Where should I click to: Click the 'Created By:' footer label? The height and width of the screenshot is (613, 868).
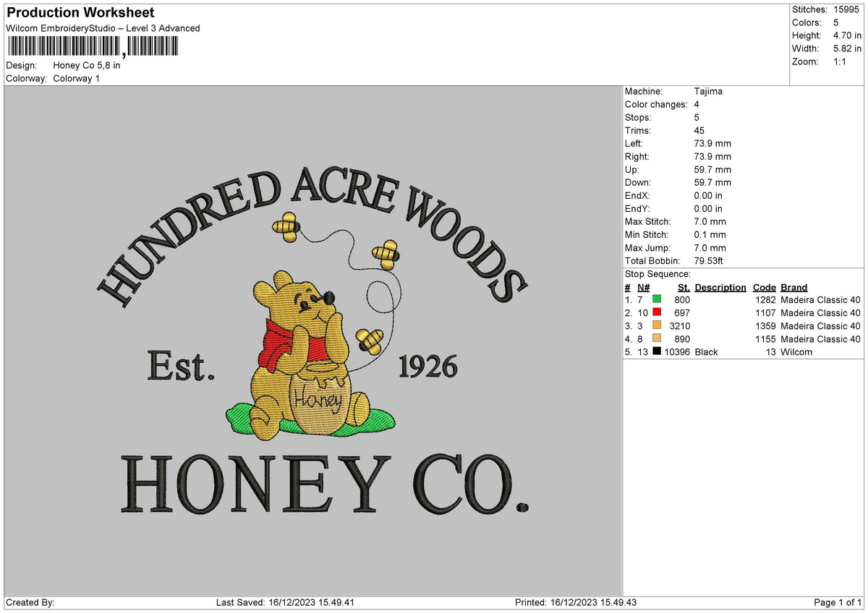30,602
